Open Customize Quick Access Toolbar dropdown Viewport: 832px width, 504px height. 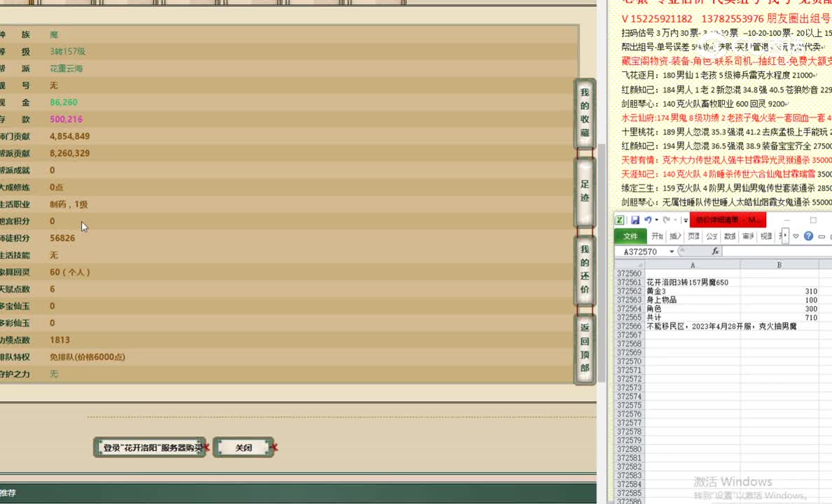coord(686,220)
